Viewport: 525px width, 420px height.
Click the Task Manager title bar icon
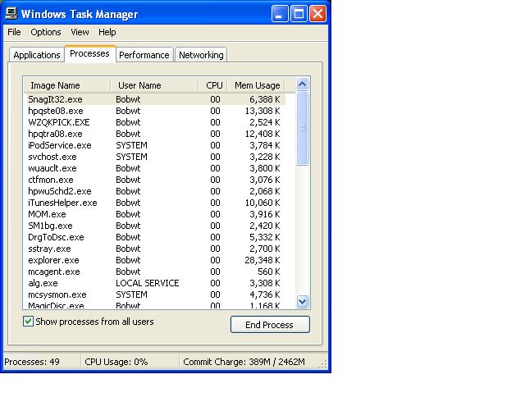pos(11,14)
